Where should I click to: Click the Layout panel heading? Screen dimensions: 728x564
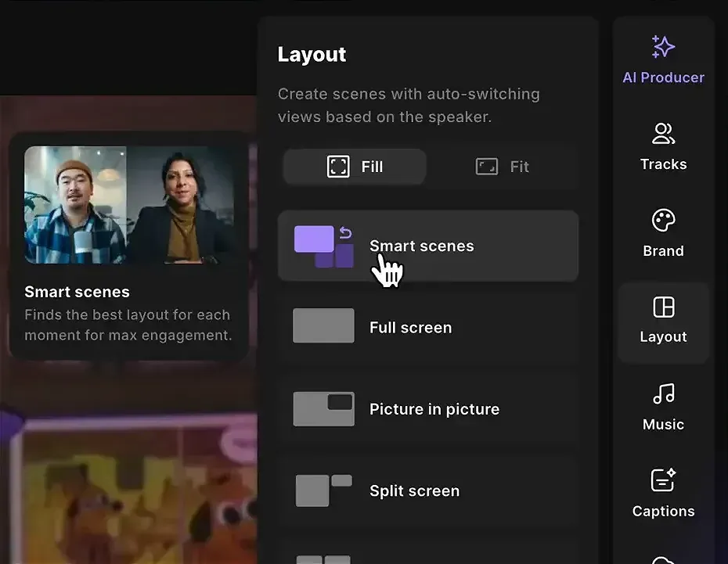tap(312, 55)
